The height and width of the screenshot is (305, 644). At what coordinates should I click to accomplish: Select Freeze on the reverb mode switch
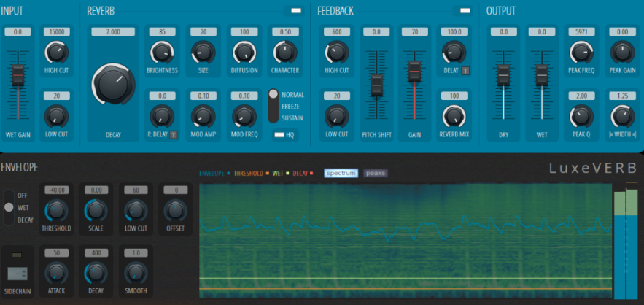(274, 107)
